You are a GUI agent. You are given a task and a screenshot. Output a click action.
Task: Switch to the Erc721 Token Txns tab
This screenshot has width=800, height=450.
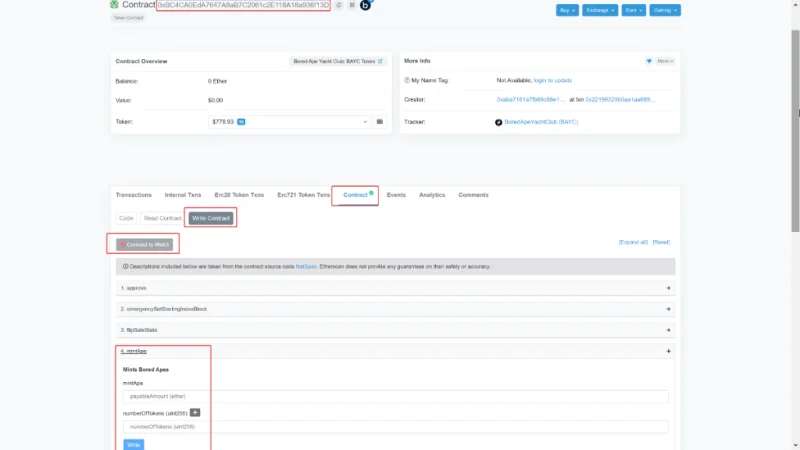pos(304,195)
